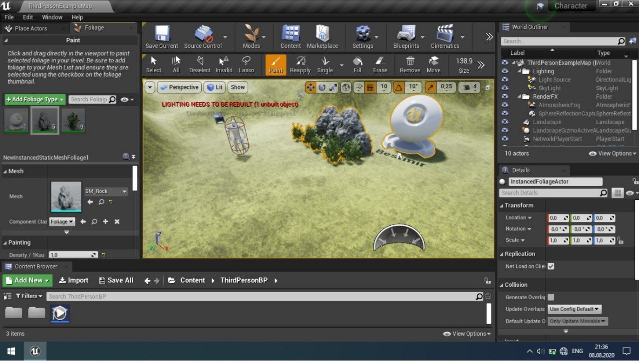The width and height of the screenshot is (639, 364).
Task: Toggle visibility of Light Source actor
Action: 505,80
